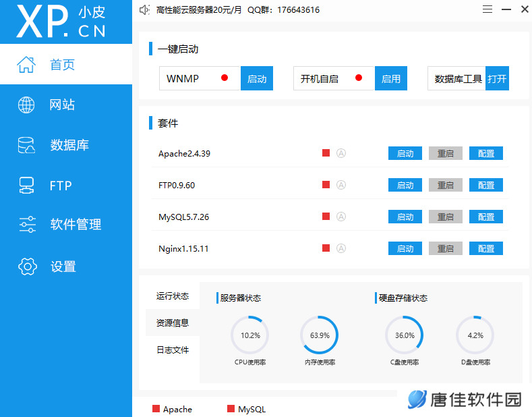Click the FTP0.9.60 name
The image size is (532, 417).
tap(177, 185)
